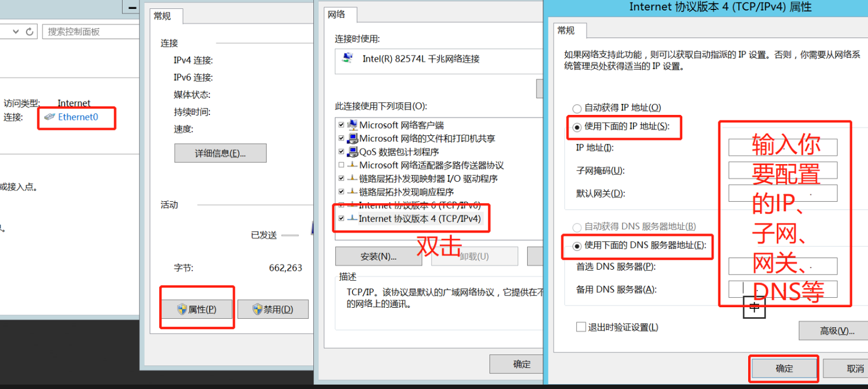The height and width of the screenshot is (389, 868).
Task: Click shield icon on 禁用 button
Action: point(257,309)
